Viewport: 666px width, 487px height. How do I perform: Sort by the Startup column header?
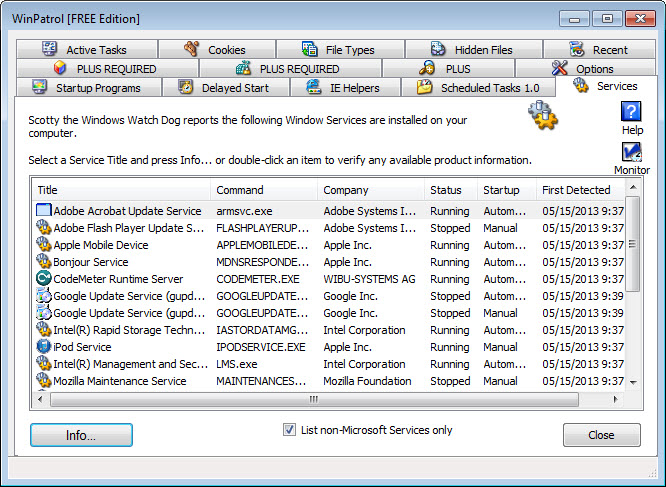click(507, 190)
